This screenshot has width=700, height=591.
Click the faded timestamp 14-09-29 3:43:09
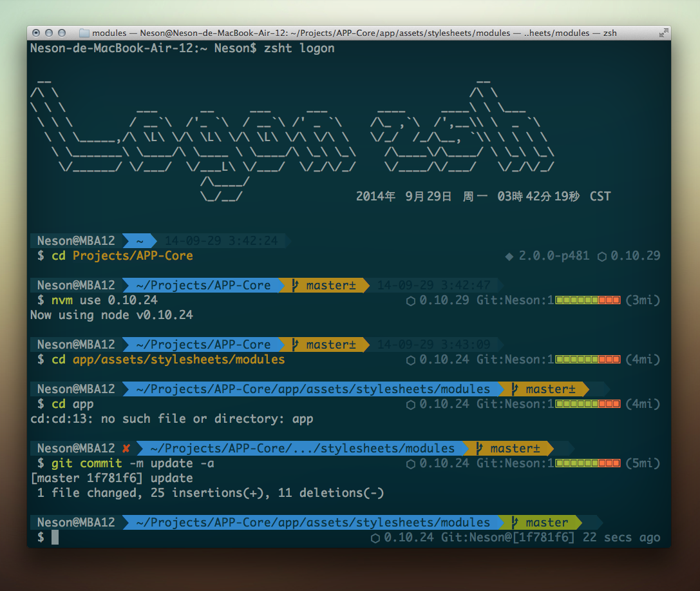coord(433,345)
